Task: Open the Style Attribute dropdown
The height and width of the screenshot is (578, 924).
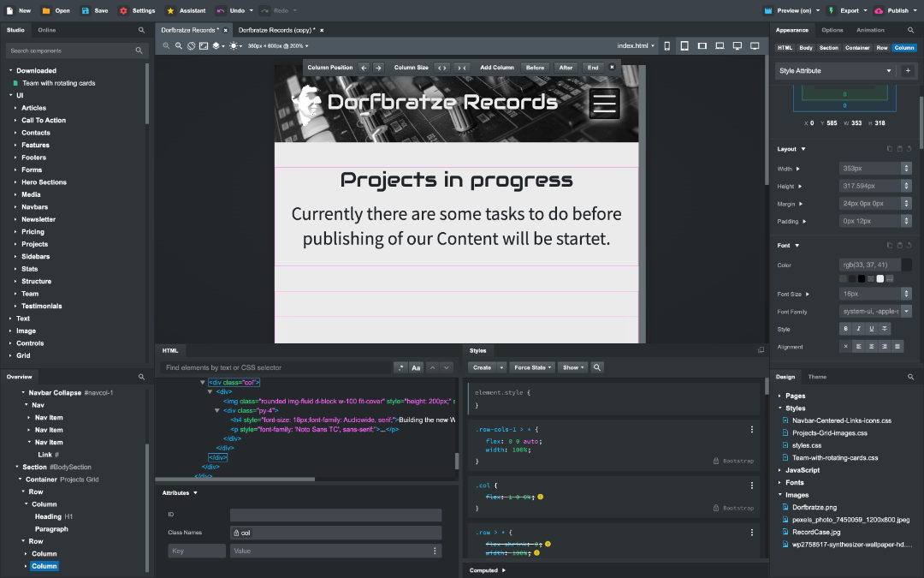Action: pyautogui.click(x=836, y=71)
